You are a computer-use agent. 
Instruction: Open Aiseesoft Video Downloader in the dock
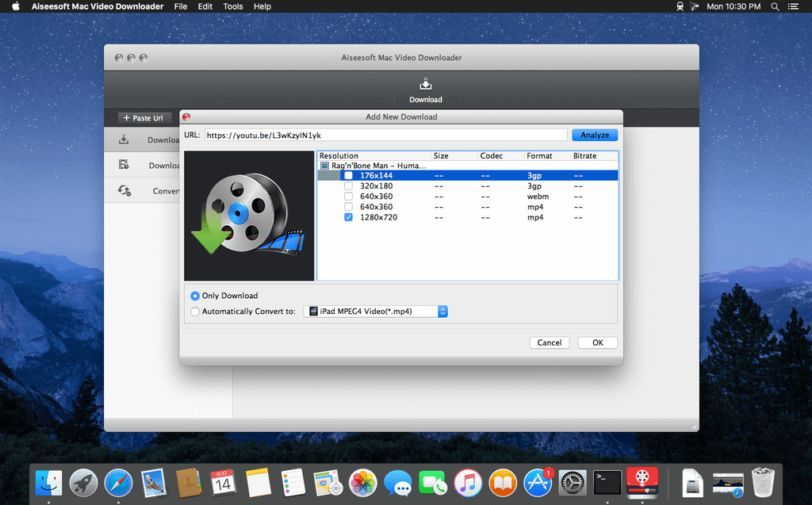(642, 481)
